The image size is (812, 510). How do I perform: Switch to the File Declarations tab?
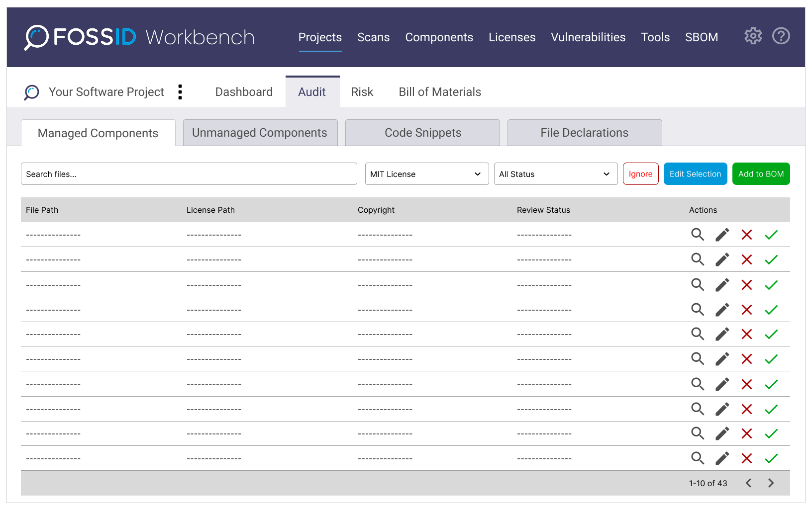(585, 133)
